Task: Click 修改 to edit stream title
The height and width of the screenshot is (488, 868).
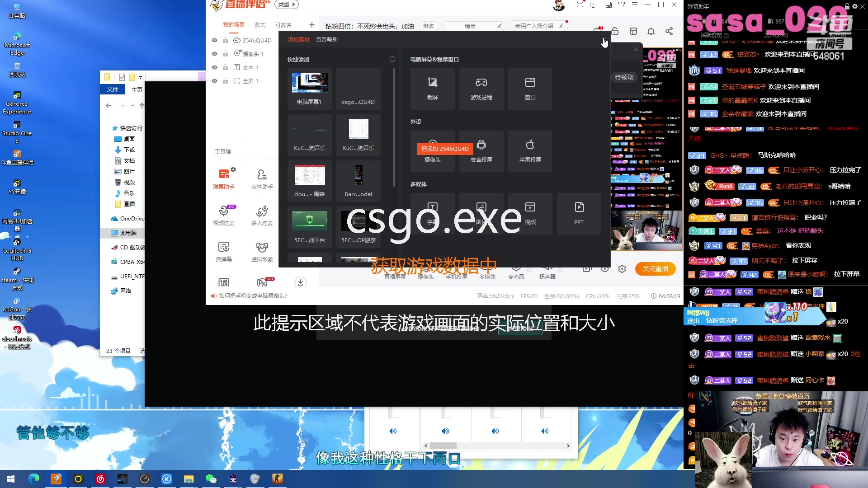Action: pos(429,26)
